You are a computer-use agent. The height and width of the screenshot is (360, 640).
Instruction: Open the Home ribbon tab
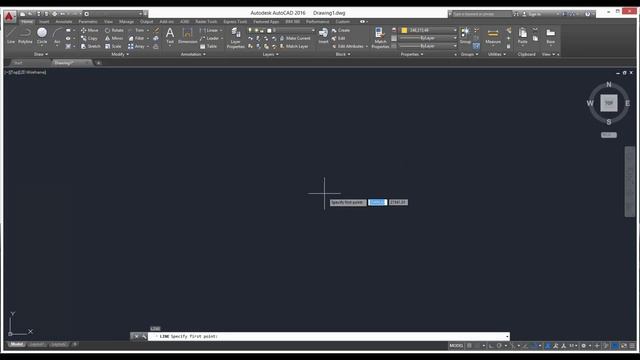tap(27, 22)
